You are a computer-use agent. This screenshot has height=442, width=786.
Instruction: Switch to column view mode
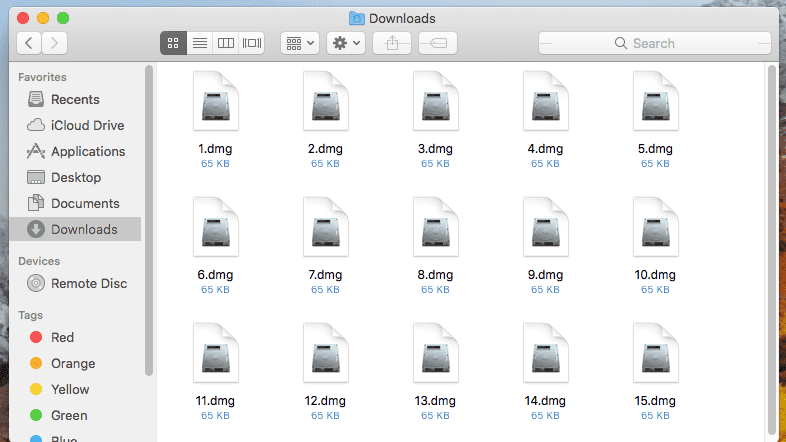tap(226, 43)
